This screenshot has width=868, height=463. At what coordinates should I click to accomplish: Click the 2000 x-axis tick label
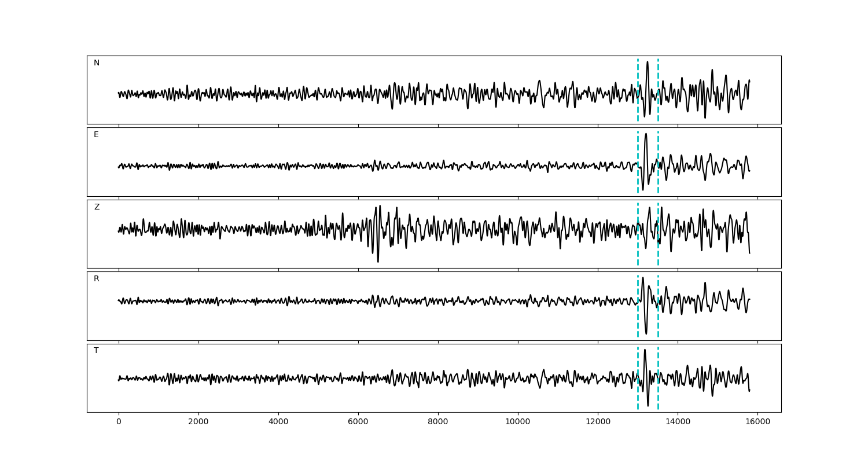(198, 422)
